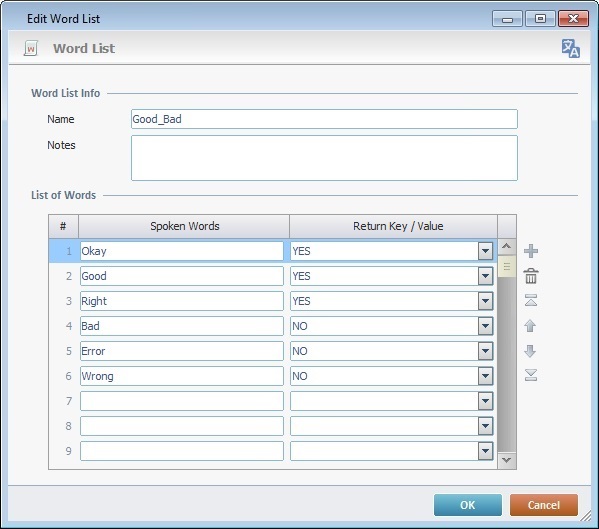This screenshot has height=529, width=599.
Task: Open Return Key dropdown for Okay row
Action: click(x=486, y=251)
